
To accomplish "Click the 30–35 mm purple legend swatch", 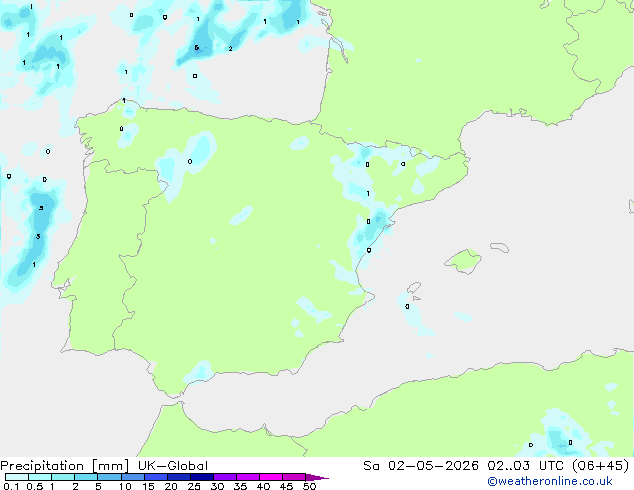I will 224,477.
